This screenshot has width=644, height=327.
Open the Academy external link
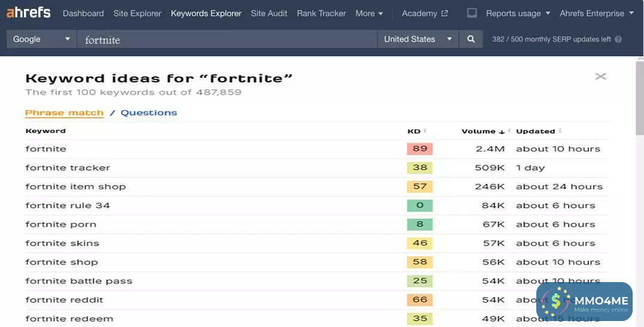pos(424,13)
